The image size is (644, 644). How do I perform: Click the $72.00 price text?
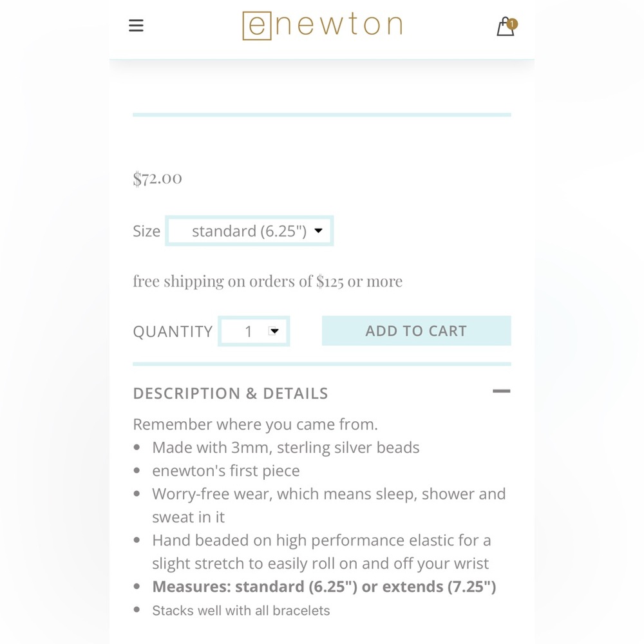tap(157, 178)
